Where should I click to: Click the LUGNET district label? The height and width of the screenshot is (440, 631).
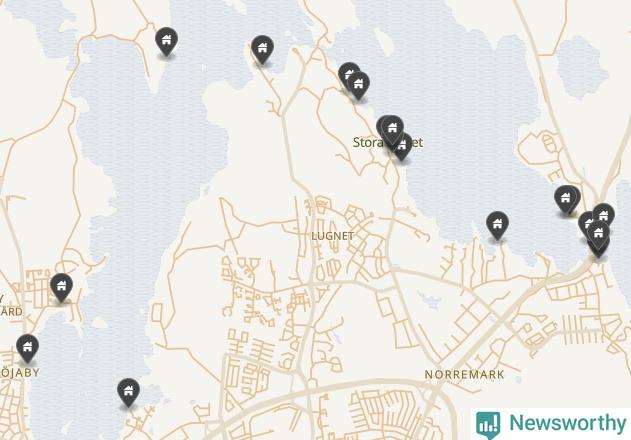coord(333,236)
